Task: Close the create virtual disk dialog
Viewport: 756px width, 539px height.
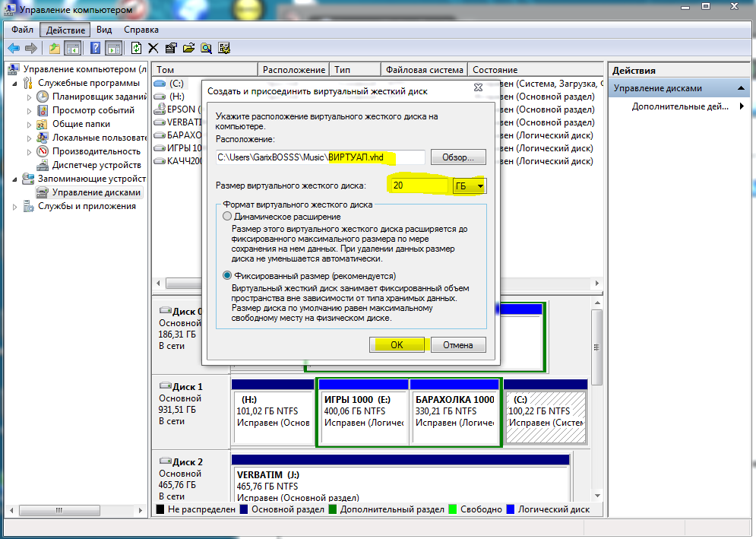Action: pos(478,87)
